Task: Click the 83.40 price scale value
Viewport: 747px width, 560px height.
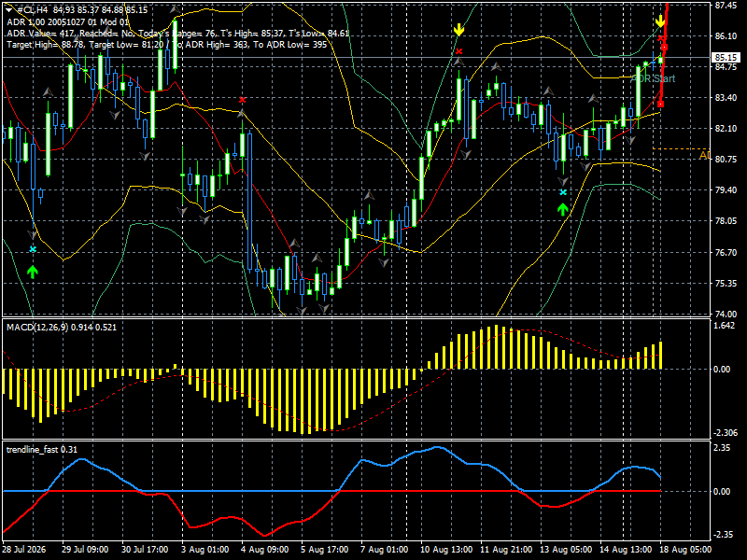Action: pyautogui.click(x=726, y=98)
